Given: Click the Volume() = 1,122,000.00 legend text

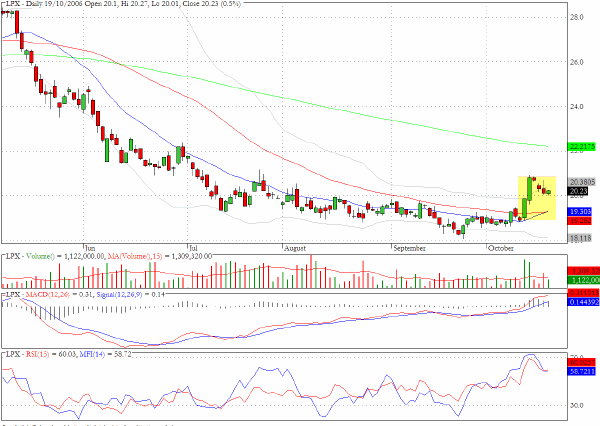Looking at the screenshot, I should pyautogui.click(x=65, y=256).
